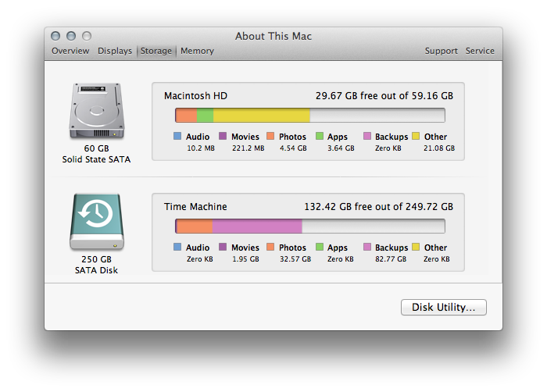The height and width of the screenshot is (392, 547).
Task: Click the '60 GB' drive label
Action: pyautogui.click(x=97, y=148)
